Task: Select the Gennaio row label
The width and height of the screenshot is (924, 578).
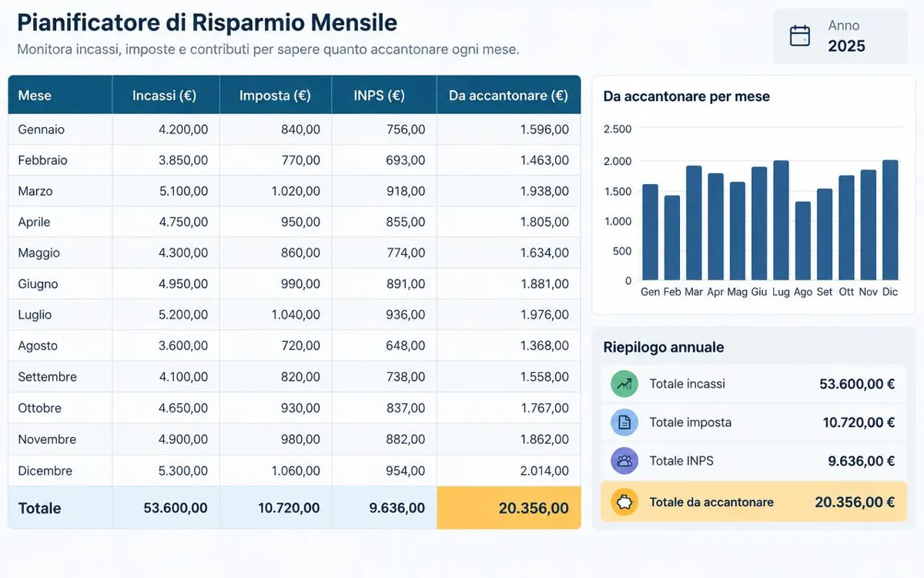Action: click(x=42, y=129)
